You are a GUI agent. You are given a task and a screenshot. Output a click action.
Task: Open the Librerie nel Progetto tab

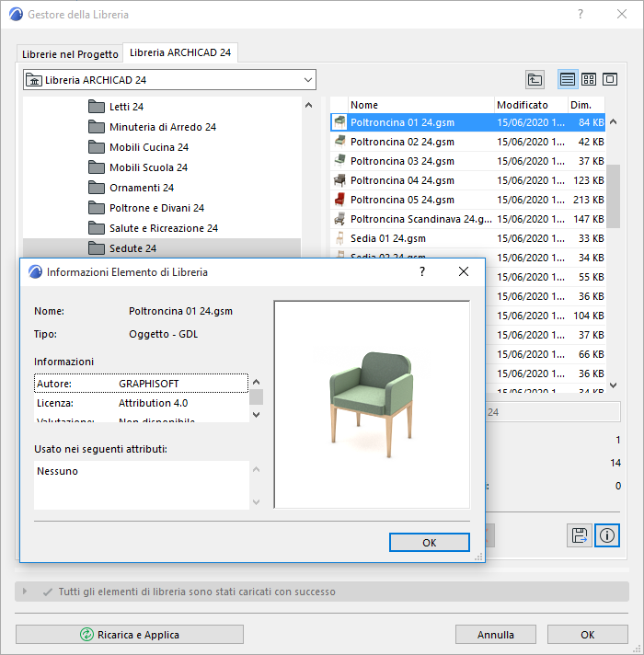click(x=70, y=54)
